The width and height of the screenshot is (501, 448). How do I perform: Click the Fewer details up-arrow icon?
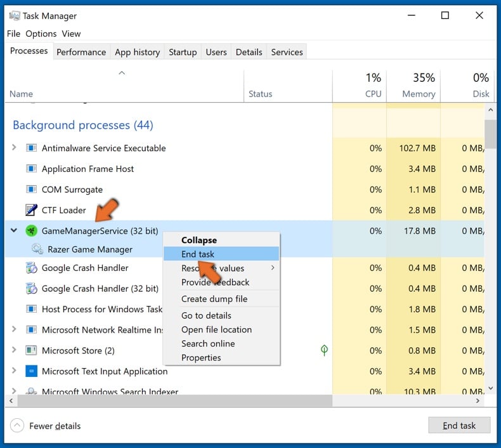[x=17, y=426]
